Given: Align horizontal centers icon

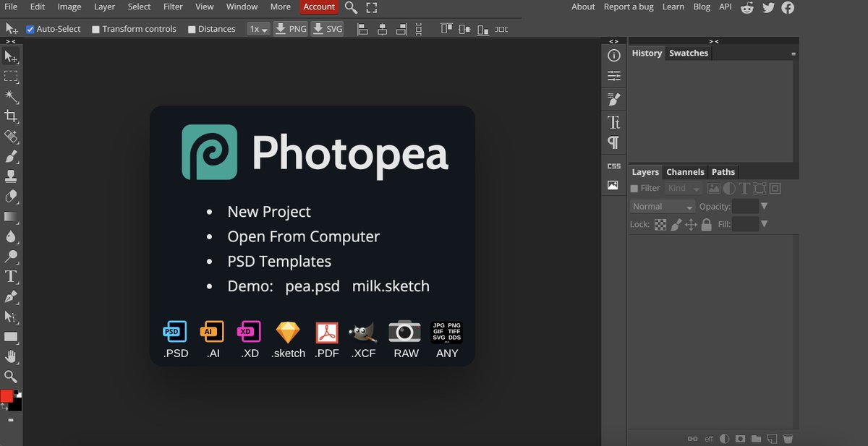Looking at the screenshot, I should coord(382,29).
